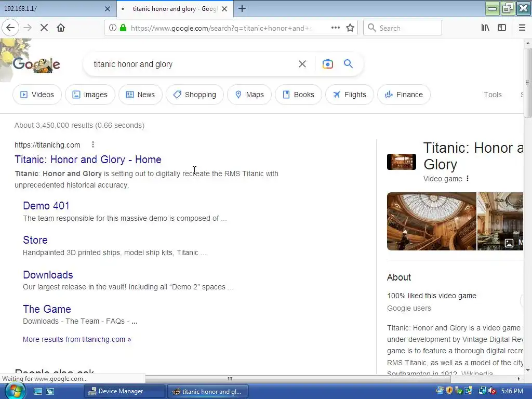
Task: Switch to titanic honor and gl... taskbar button
Action: [x=208, y=391]
